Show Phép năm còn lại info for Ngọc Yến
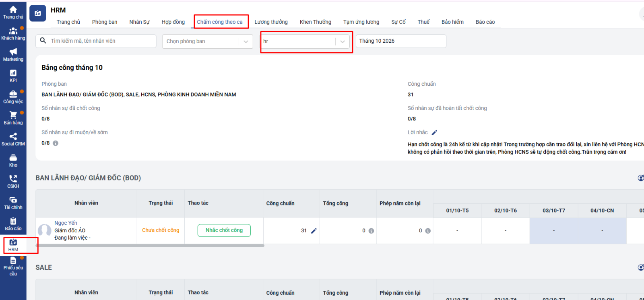Viewport: 644px width, 300px height. click(428, 231)
